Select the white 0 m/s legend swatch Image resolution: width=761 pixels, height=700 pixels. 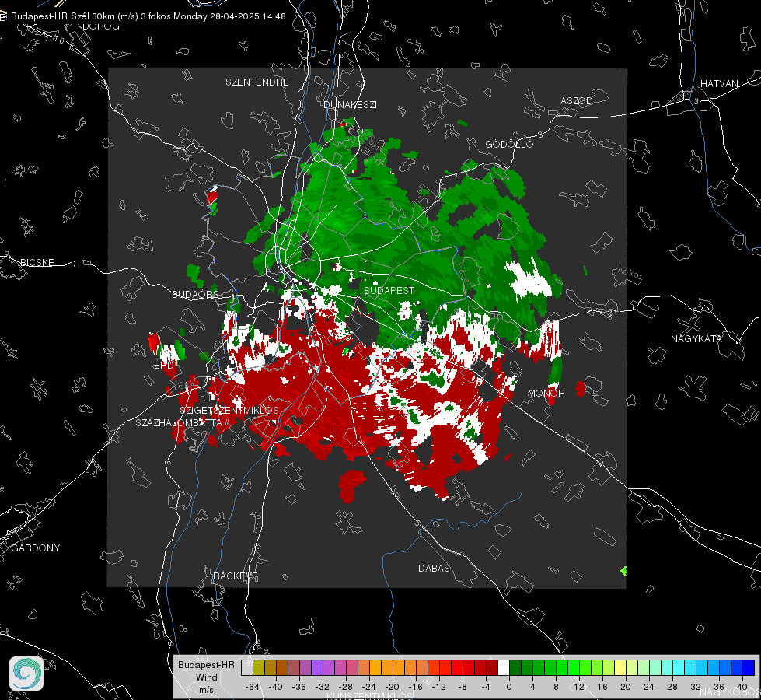tap(504, 668)
